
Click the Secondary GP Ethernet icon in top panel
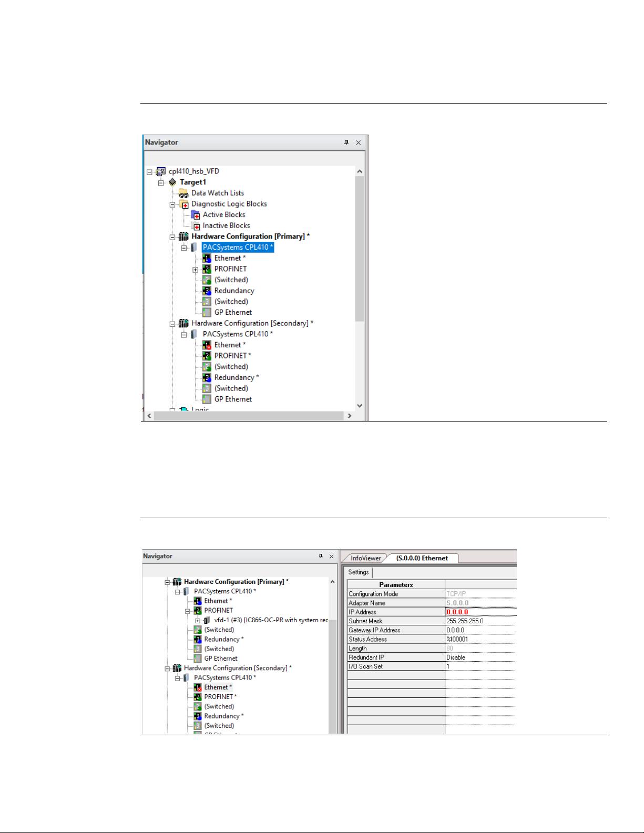[207, 399]
